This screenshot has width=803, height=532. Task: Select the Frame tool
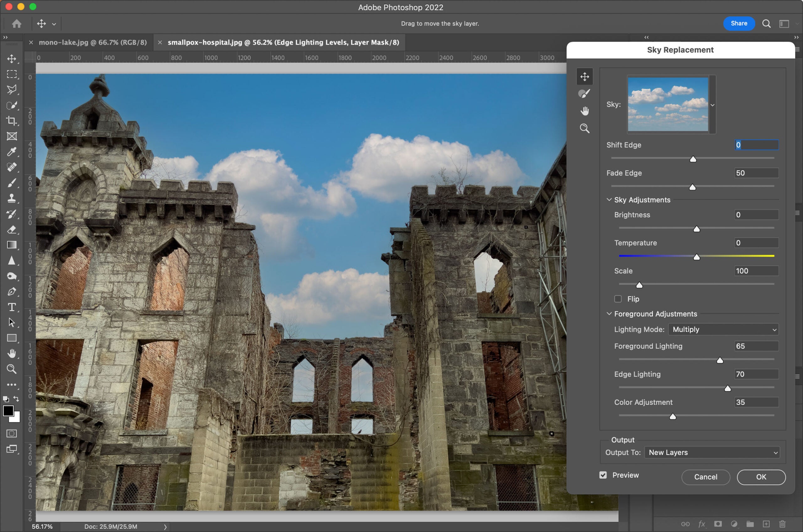12,136
